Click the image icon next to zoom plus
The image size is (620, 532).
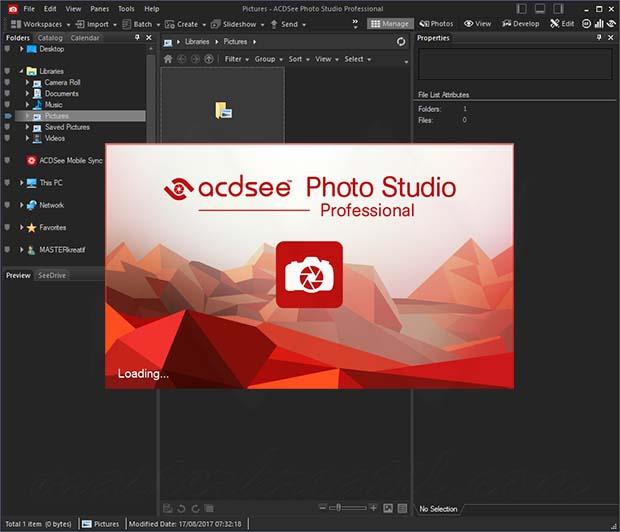tap(388, 508)
